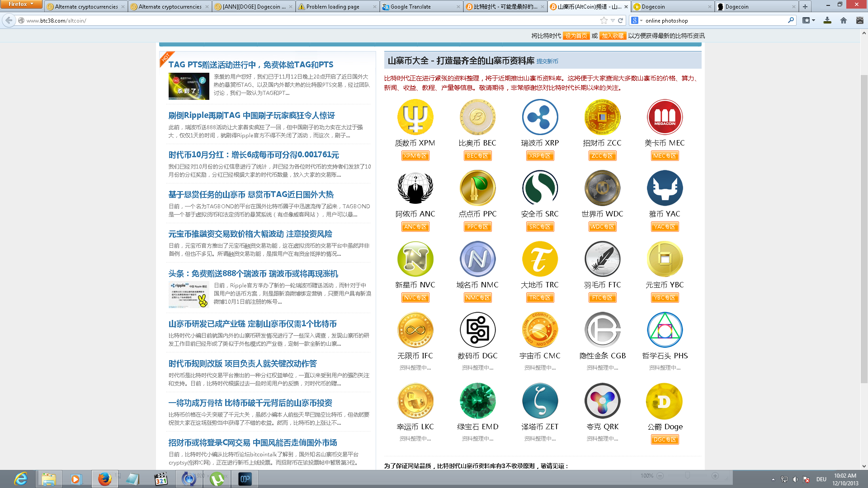
Task: Click the 大地币 TRC coin icon
Action: [540, 259]
